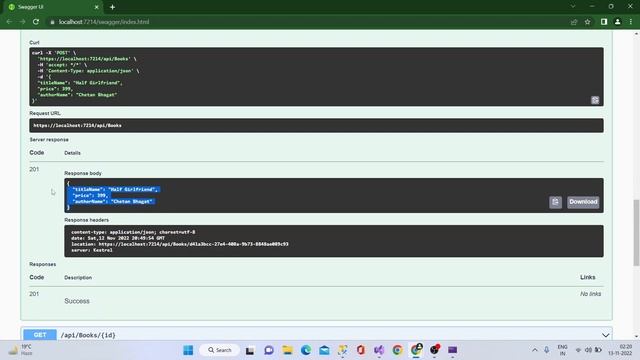Image resolution: width=640 pixels, height=360 pixels.
Task: Click the content-type response header line
Action: (x=133, y=232)
